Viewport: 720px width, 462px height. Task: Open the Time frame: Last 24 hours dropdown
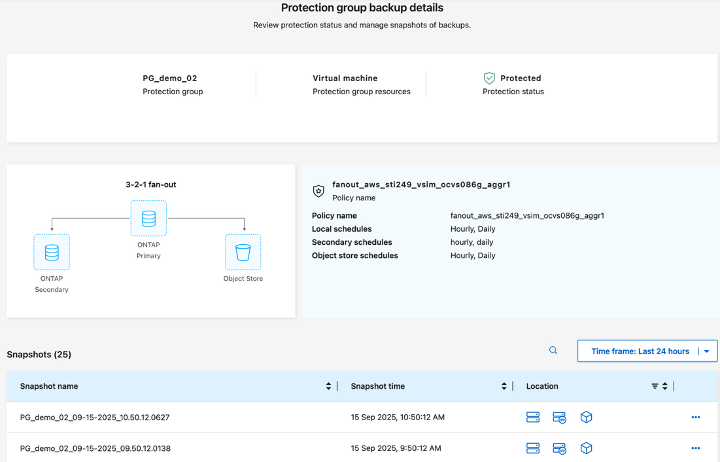646,351
